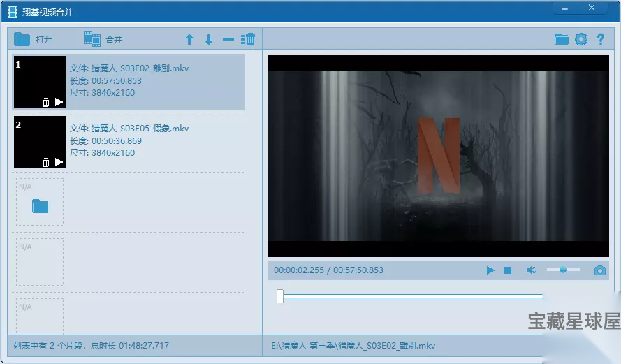Close the 翔基视频合并 window
Image resolution: width=621 pixels, height=364 pixels.
click(x=592, y=8)
